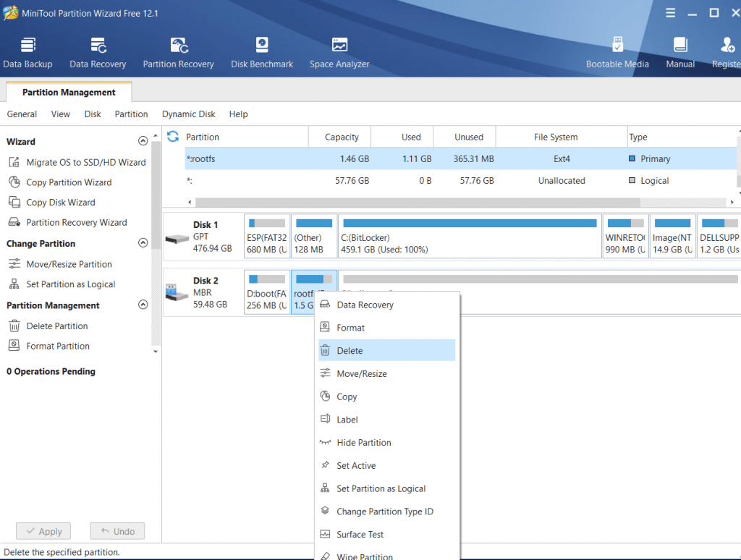741x560 pixels.
Task: Switch to the Partition Management tab
Action: 69,92
